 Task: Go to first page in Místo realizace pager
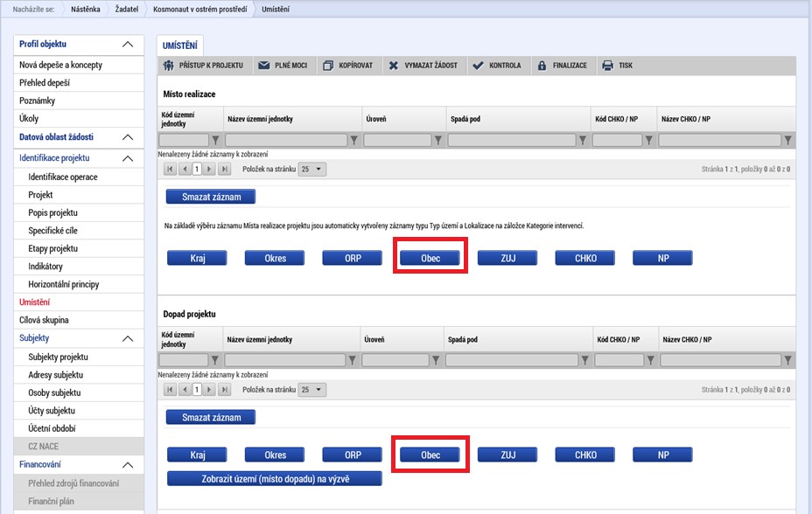coord(170,169)
